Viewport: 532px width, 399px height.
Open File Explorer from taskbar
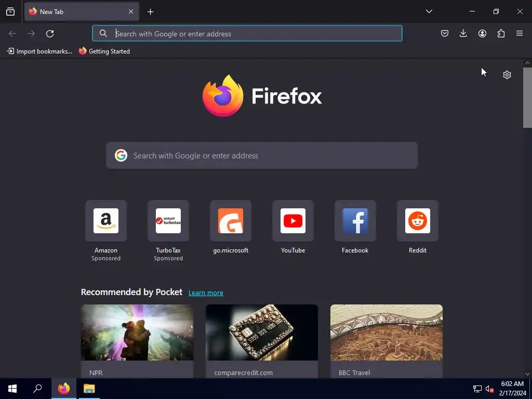(x=89, y=389)
